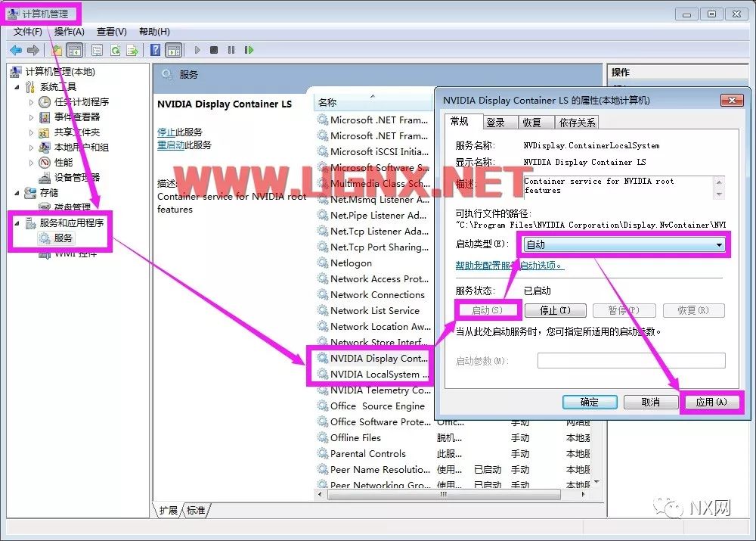Click the Start parameters (启动参数) input field
Viewport: 756px width, 541px height.
click(x=631, y=360)
